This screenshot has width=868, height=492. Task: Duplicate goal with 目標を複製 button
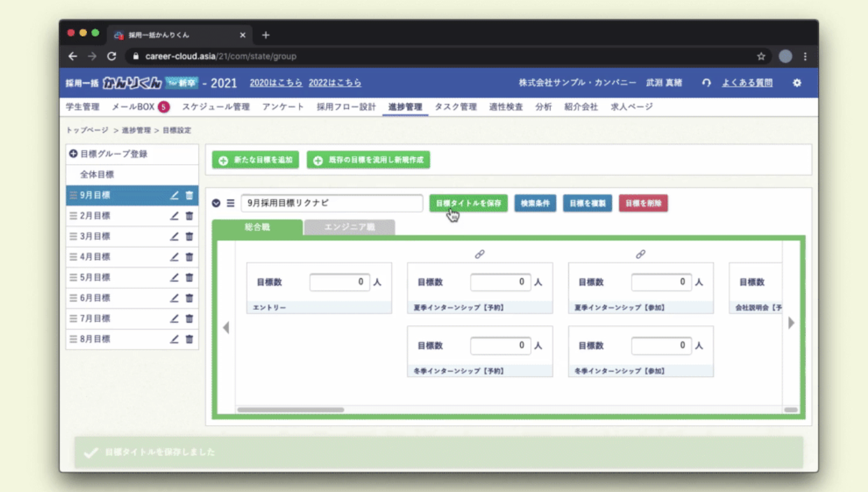click(x=587, y=203)
